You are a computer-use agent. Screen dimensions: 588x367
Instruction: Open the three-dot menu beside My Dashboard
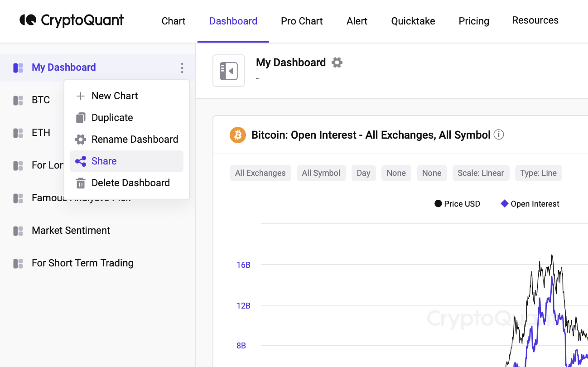coord(182,68)
